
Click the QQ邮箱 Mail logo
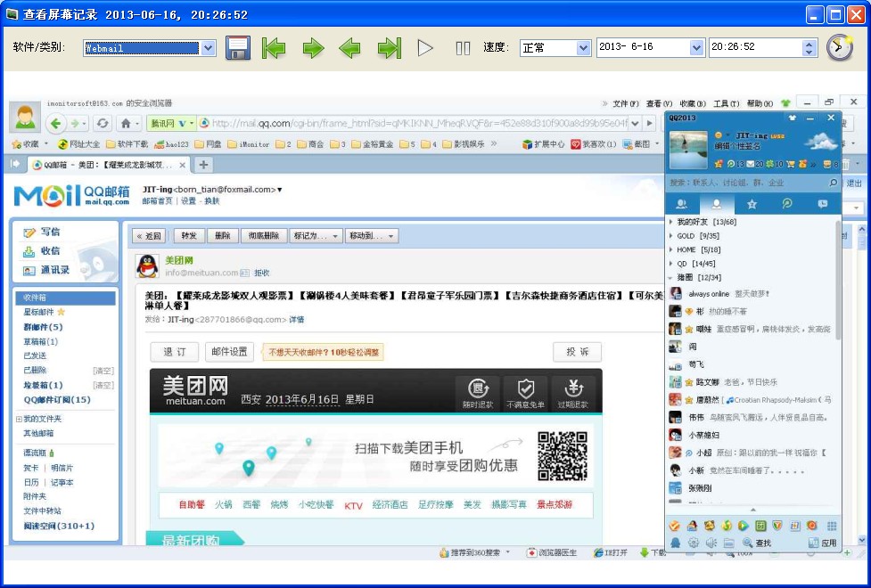[x=71, y=195]
